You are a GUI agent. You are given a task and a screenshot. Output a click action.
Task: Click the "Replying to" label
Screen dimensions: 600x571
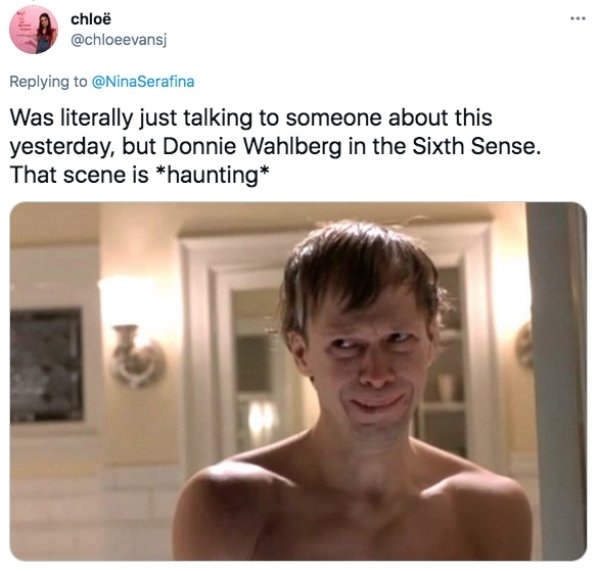pos(48,82)
